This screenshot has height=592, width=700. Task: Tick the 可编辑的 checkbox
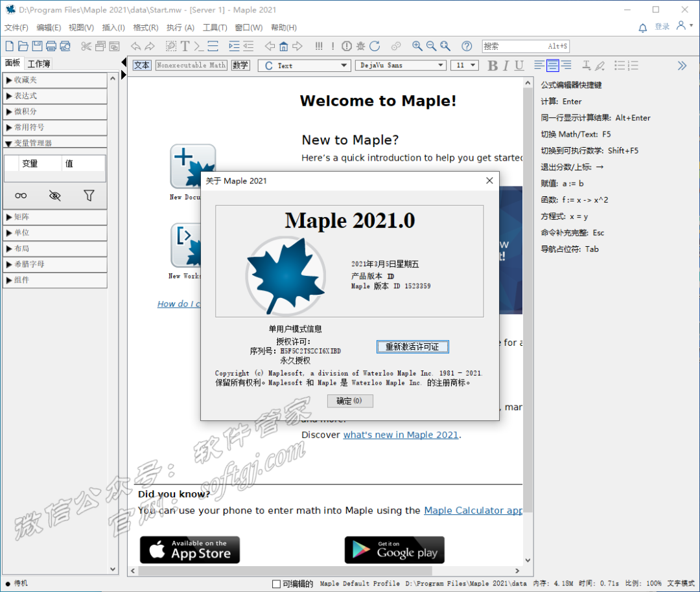click(276, 584)
